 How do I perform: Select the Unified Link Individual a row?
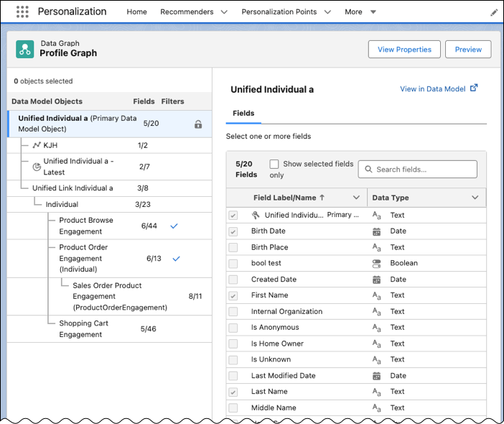point(110,188)
